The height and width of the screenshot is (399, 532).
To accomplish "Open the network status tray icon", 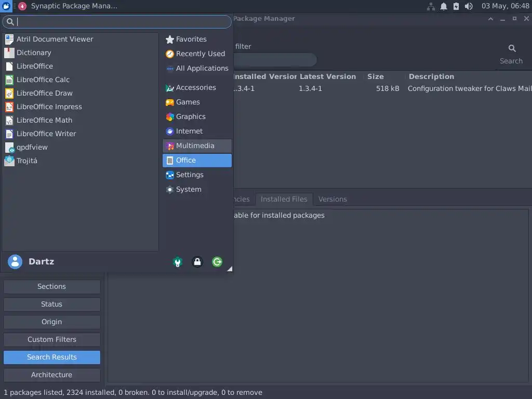I will click(431, 6).
